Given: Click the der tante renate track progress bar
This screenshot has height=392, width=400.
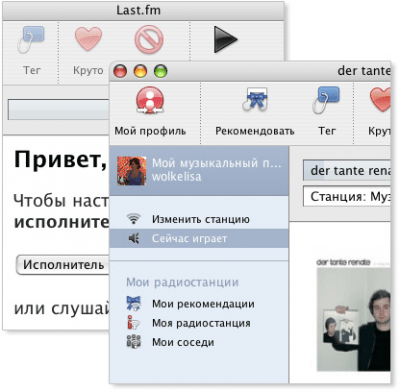Looking at the screenshot, I should pyautogui.click(x=347, y=170).
